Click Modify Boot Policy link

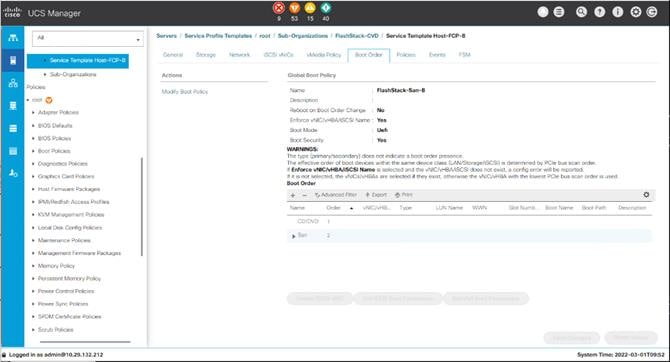coord(185,92)
